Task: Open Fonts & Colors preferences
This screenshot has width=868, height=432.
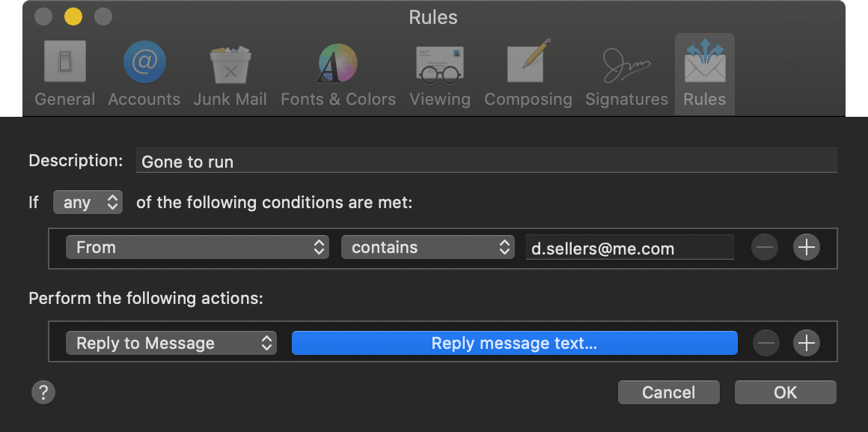Action: coord(338,73)
